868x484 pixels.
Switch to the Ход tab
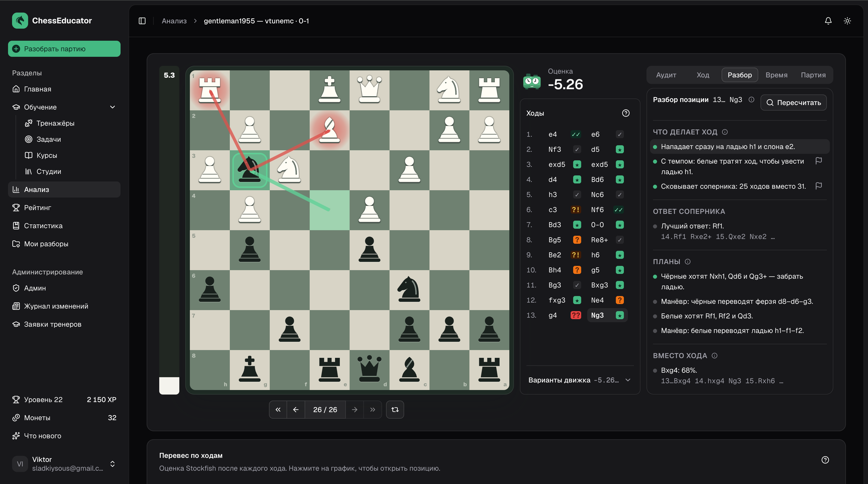coord(703,75)
